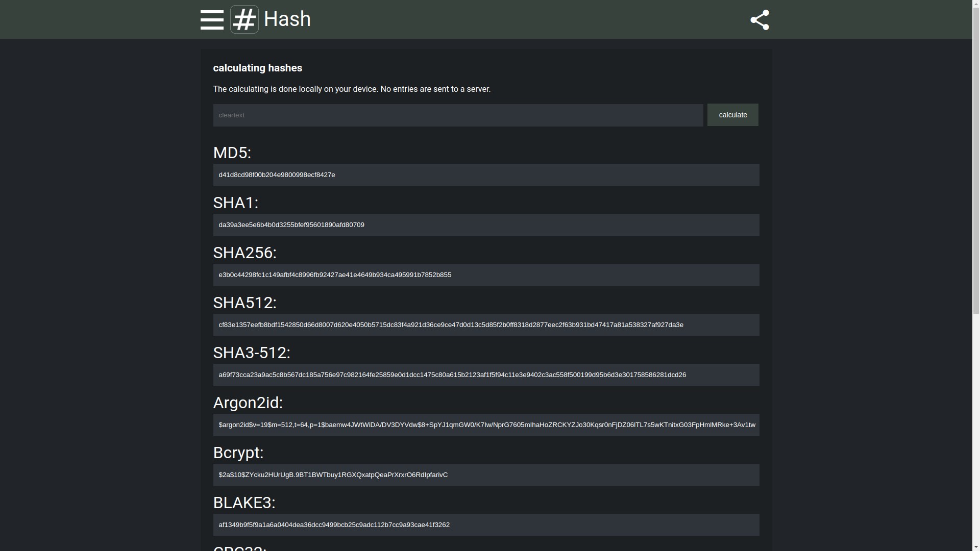Click the Argon2id hash result field
Viewport: 980px width, 551px height.
coord(486,425)
